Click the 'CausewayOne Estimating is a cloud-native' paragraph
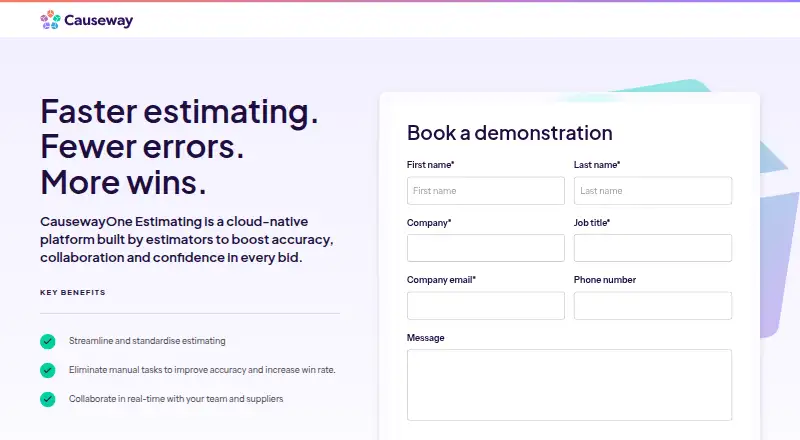 tap(187, 239)
